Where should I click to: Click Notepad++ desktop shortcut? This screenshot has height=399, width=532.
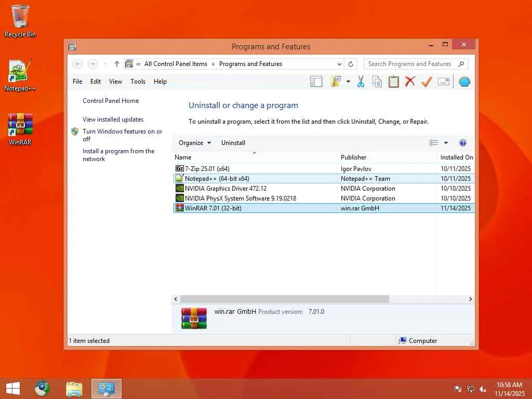coord(20,75)
